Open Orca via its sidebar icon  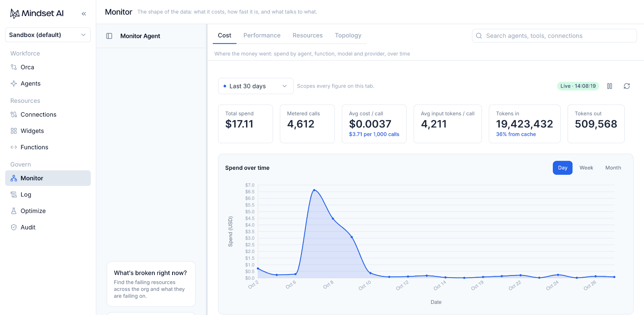(14, 67)
